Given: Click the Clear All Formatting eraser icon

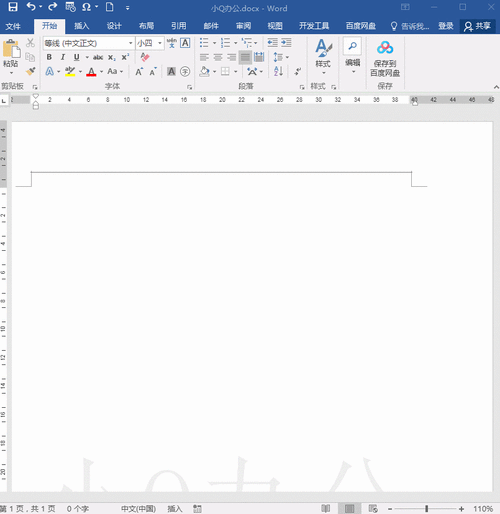Looking at the screenshot, I should 145,57.
